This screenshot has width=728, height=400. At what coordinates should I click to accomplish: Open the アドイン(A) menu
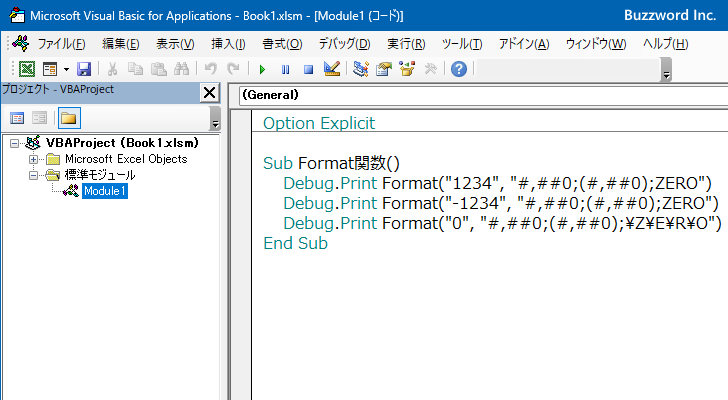(524, 44)
